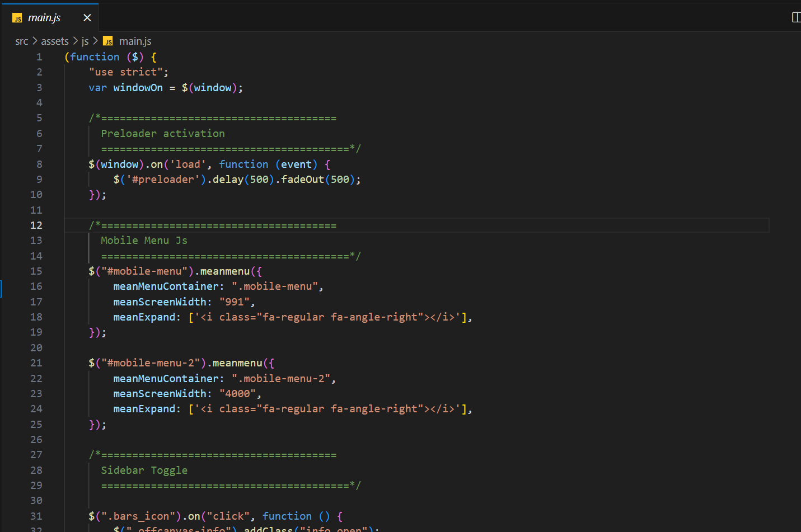Click the var keyword on line 3
This screenshot has height=532, width=801.
click(97, 88)
